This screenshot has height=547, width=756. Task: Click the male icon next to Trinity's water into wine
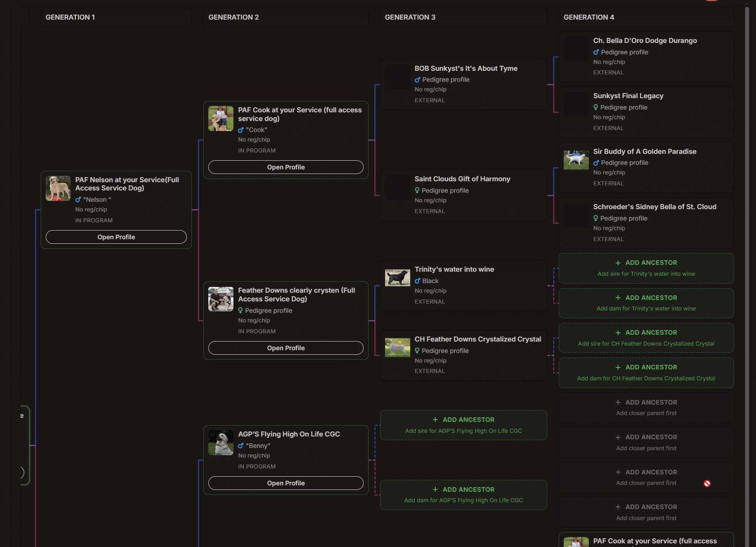click(x=418, y=281)
